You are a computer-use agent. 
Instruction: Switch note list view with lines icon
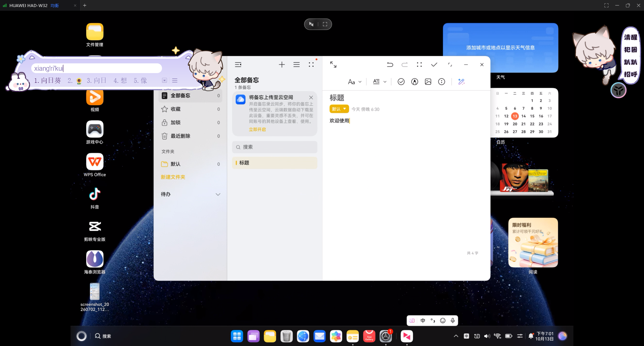pyautogui.click(x=297, y=65)
